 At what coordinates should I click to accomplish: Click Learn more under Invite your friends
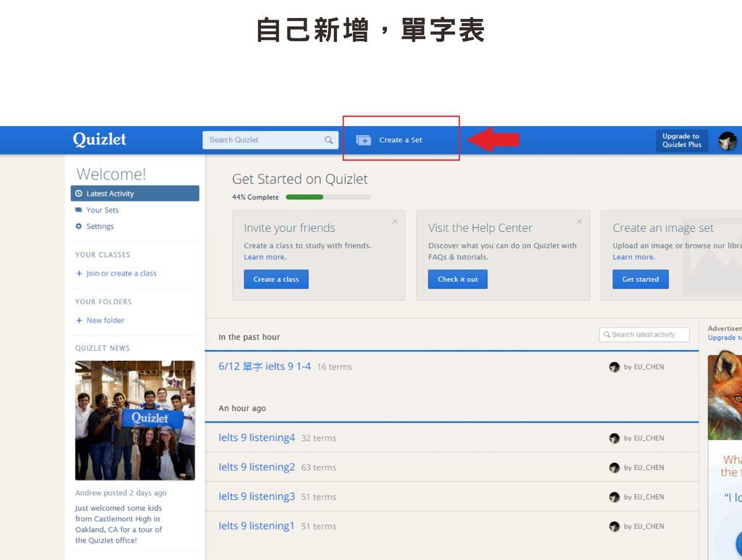pyautogui.click(x=265, y=257)
